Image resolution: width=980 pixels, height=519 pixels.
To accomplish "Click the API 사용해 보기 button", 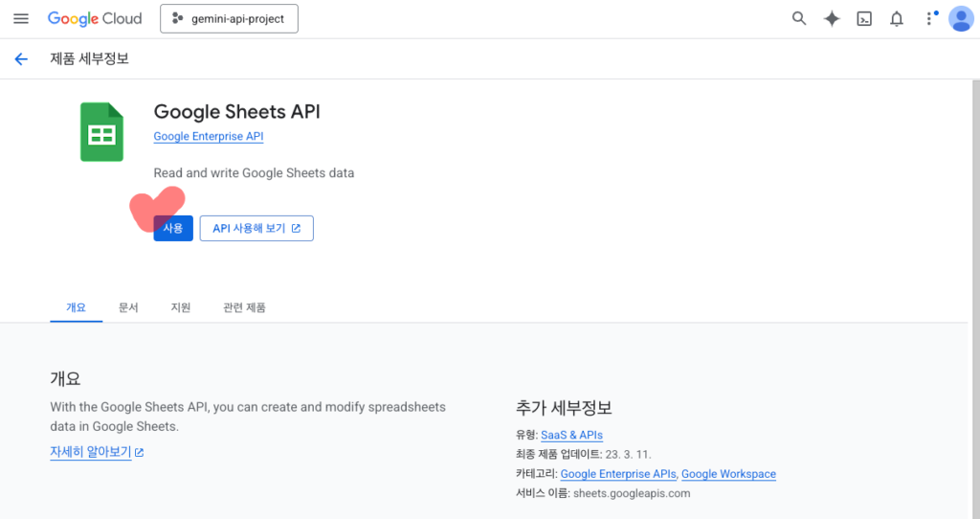I will click(x=256, y=228).
